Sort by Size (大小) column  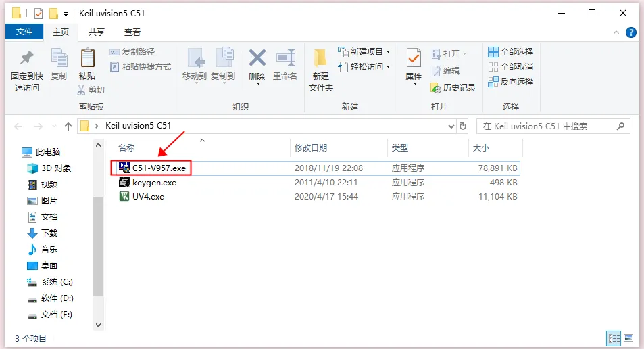tap(481, 148)
